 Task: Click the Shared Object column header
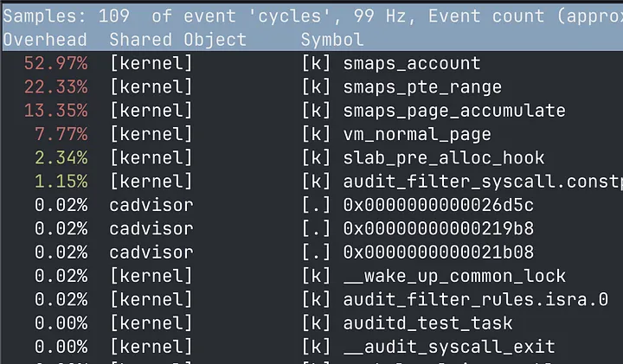pyautogui.click(x=177, y=40)
